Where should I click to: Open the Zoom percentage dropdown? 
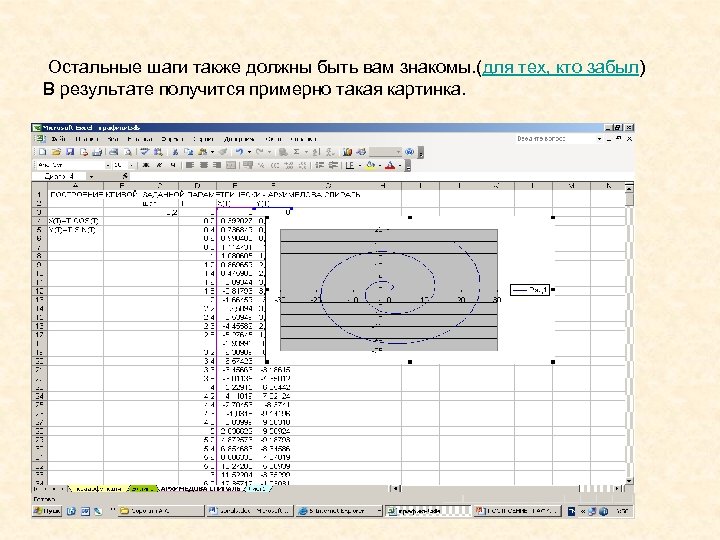pyautogui.click(x=398, y=152)
